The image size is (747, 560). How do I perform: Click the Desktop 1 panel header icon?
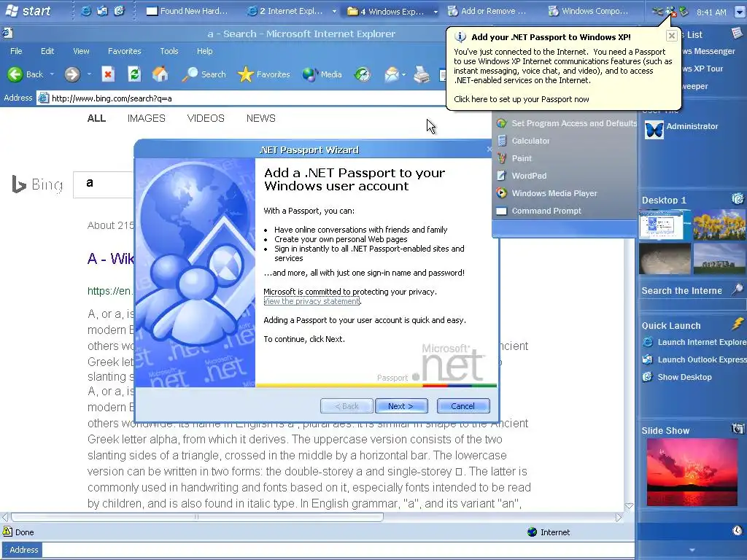(738, 199)
